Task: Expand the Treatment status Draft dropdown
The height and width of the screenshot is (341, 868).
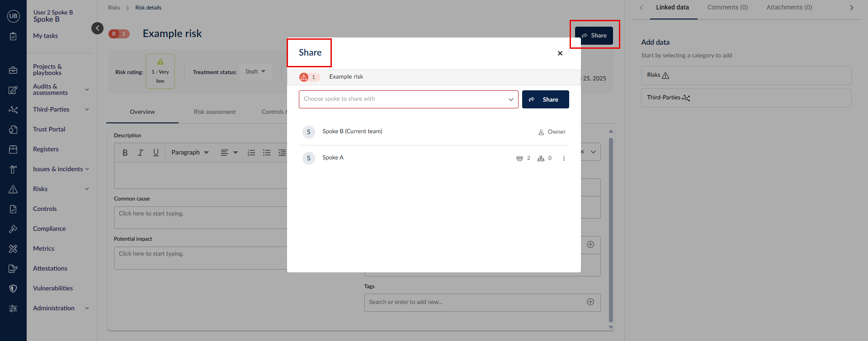Action: pos(255,72)
